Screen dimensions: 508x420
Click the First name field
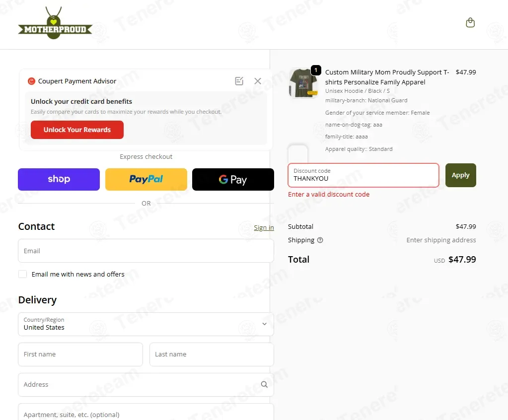pyautogui.click(x=80, y=354)
